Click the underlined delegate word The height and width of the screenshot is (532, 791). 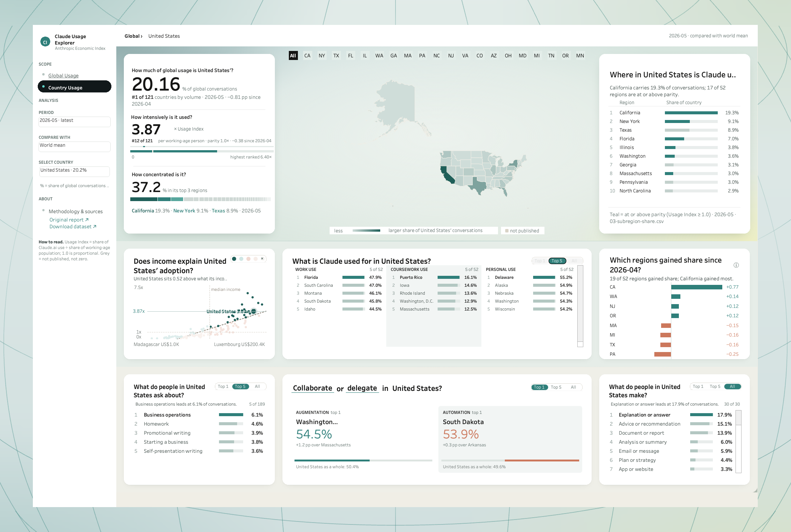(x=362, y=388)
